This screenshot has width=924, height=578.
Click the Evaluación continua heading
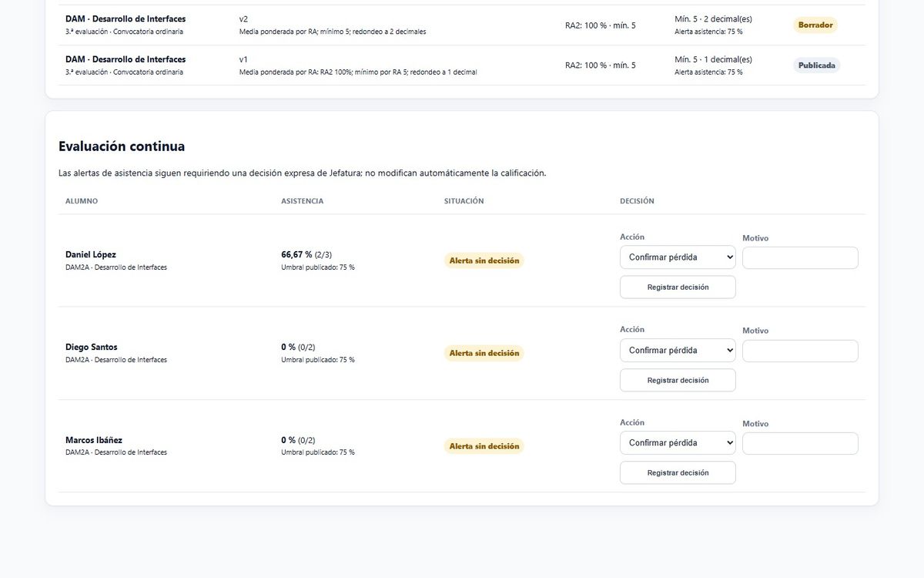point(122,146)
